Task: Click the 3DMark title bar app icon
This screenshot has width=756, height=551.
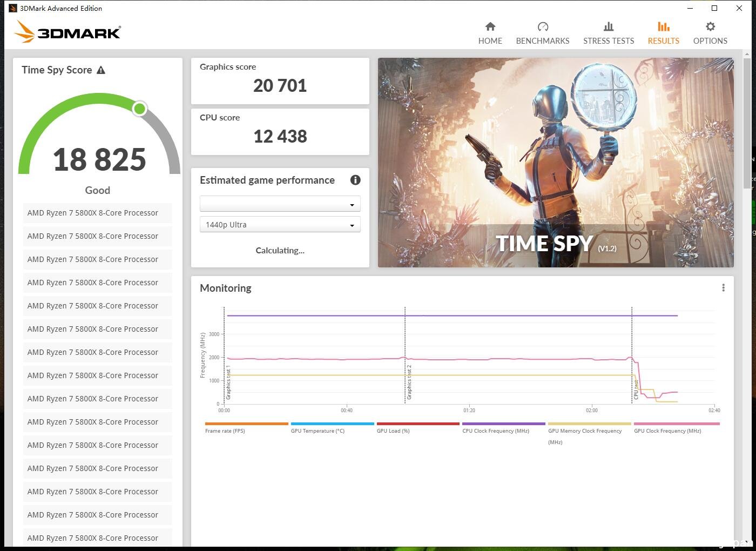Action: (x=13, y=8)
